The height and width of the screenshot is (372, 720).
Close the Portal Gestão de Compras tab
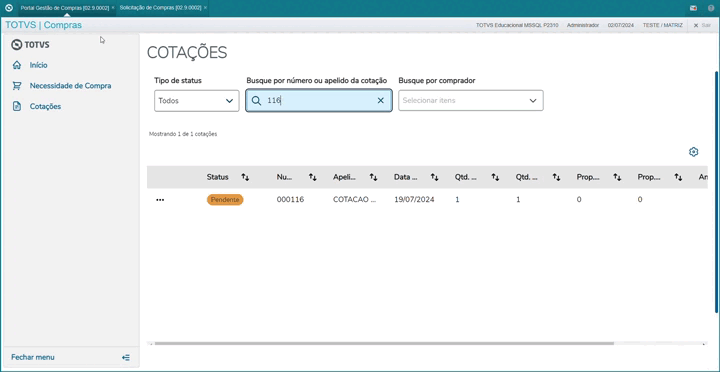(x=113, y=8)
